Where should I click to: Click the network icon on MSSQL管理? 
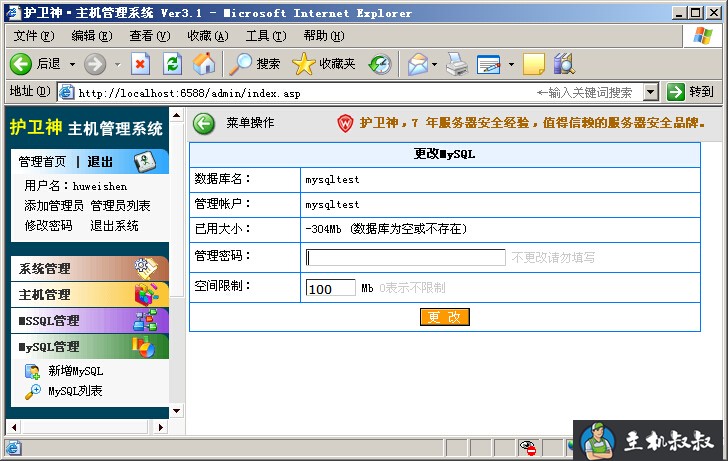pyautogui.click(x=145, y=320)
